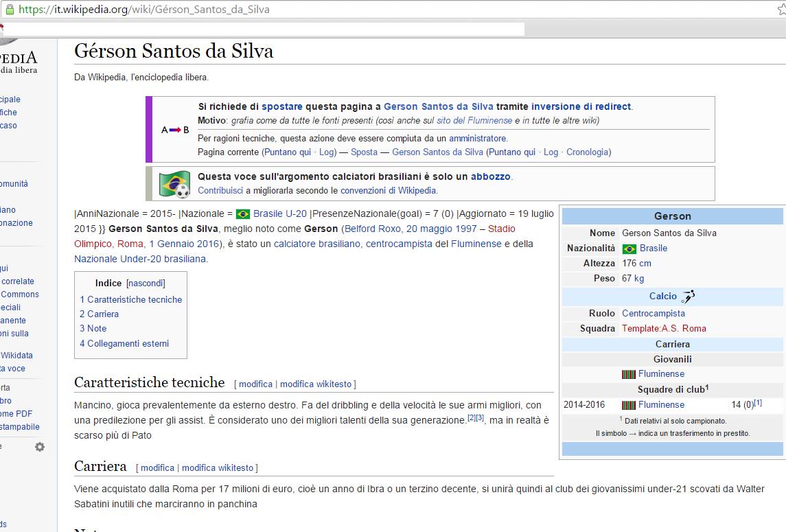Open 'Centrocampista' link in infobox Ruolo row
The height and width of the screenshot is (532, 786).
click(653, 314)
